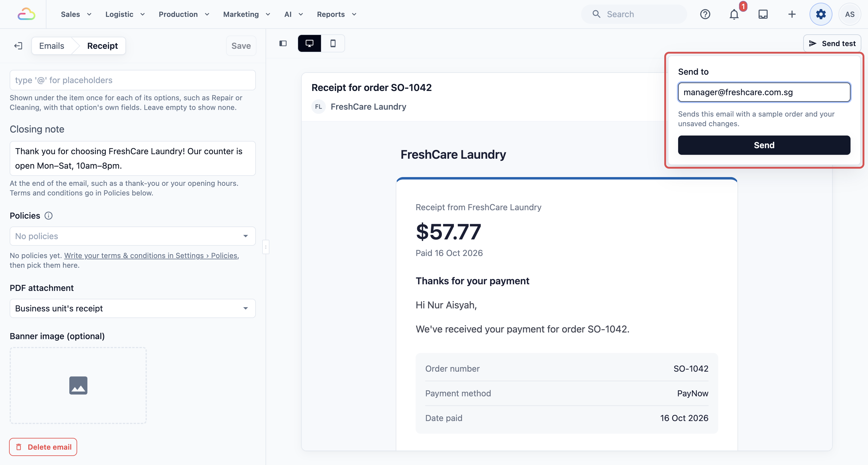This screenshot has height=465, width=868.
Task: Open the help question mark icon
Action: click(x=705, y=14)
